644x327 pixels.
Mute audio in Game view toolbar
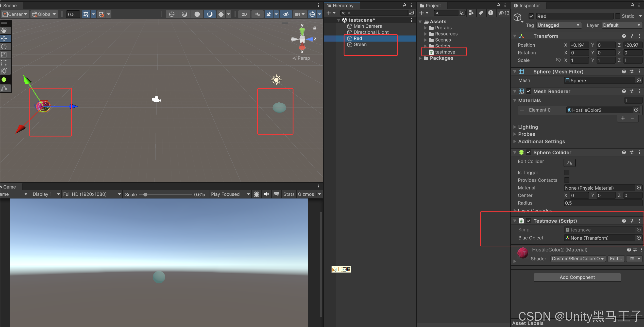click(x=266, y=194)
